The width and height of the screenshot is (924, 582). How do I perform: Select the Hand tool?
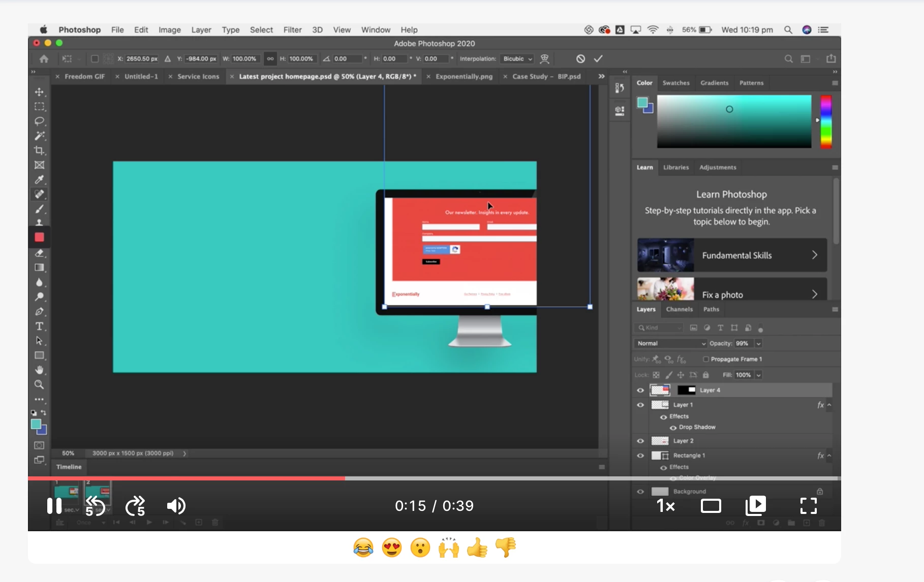pos(39,370)
